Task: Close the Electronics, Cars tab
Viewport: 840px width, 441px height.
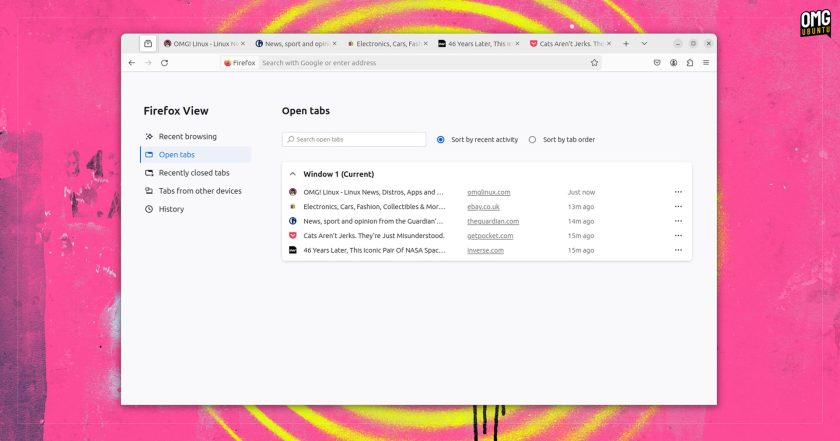Action: [x=425, y=43]
